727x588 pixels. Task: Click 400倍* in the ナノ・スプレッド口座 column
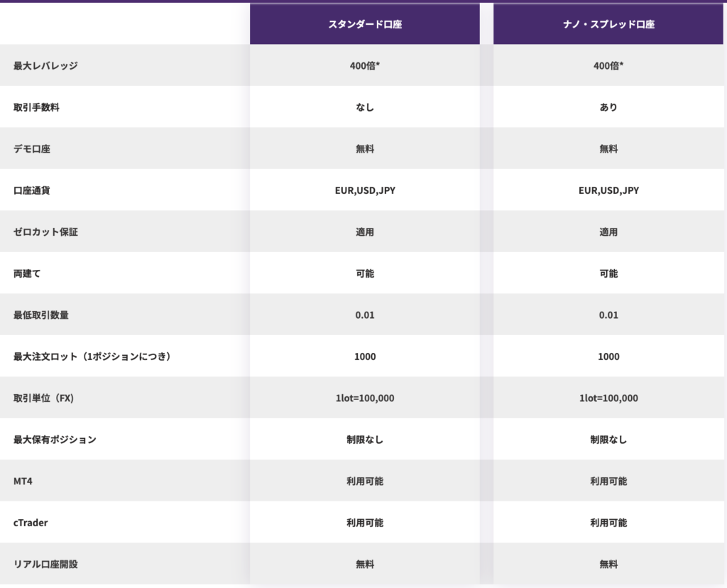(x=608, y=66)
